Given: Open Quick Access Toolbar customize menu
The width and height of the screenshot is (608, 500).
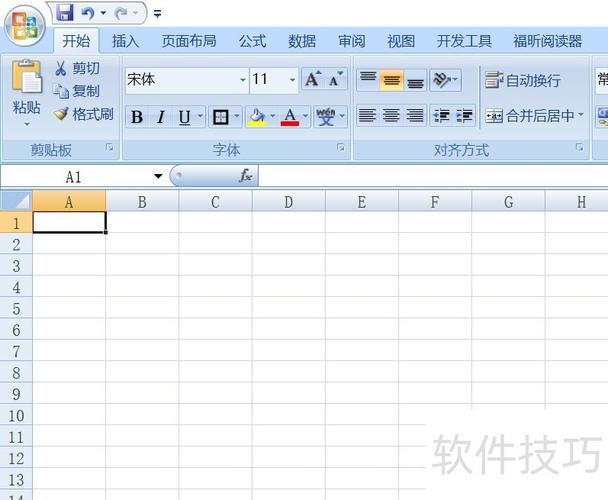Looking at the screenshot, I should coord(157,14).
